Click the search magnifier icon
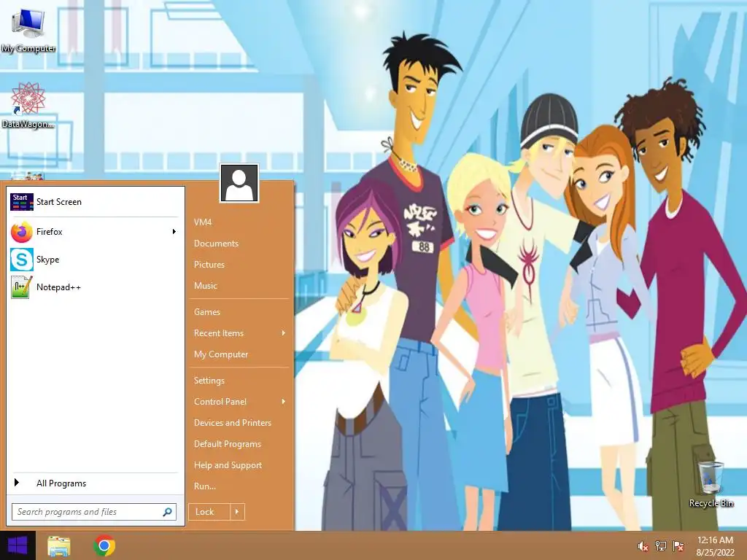This screenshot has width=747, height=560. point(167,512)
